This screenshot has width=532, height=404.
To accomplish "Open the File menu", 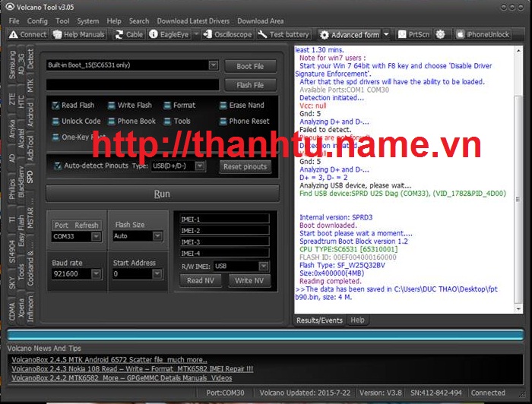I will (14, 21).
